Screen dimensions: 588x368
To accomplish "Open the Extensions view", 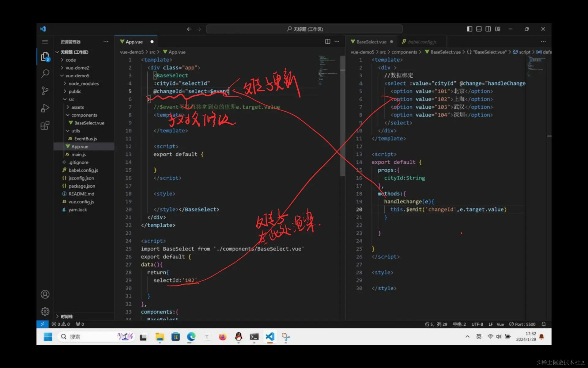I will 45,125.
